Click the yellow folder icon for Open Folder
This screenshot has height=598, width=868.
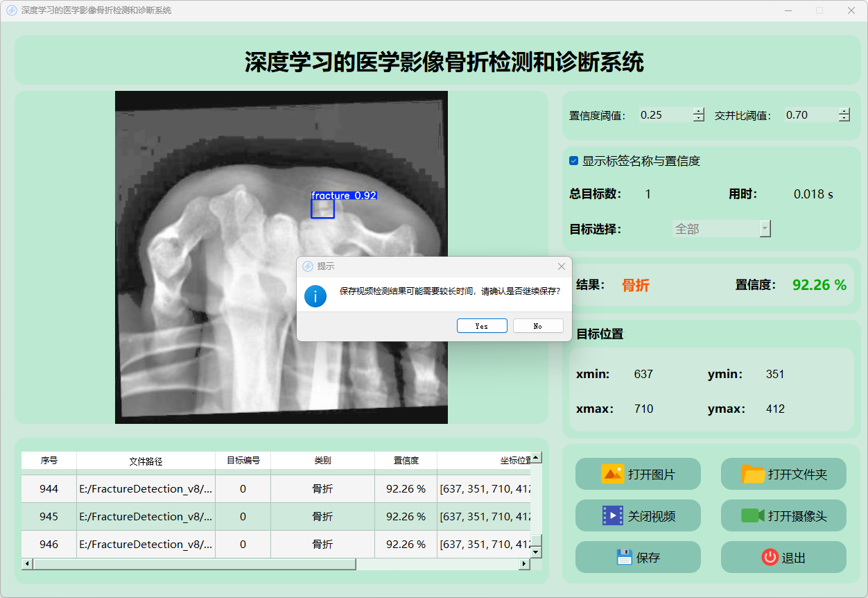pos(753,475)
